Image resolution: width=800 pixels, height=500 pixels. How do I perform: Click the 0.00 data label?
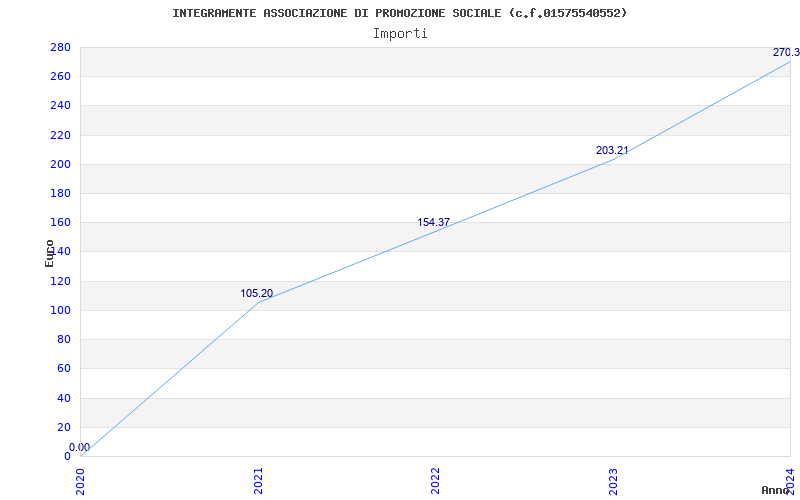(x=80, y=447)
